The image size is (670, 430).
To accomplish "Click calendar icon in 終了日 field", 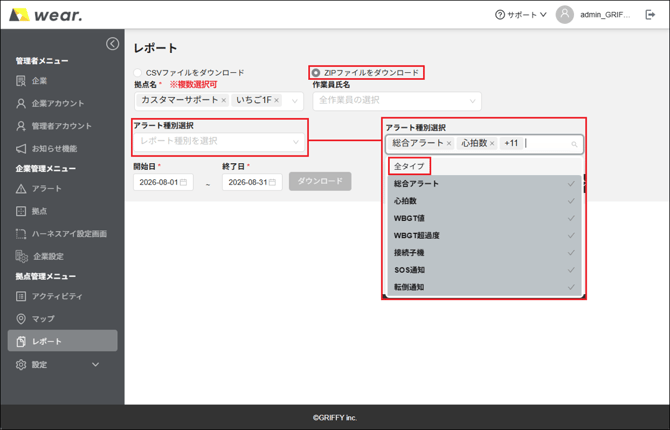I will coord(272,183).
